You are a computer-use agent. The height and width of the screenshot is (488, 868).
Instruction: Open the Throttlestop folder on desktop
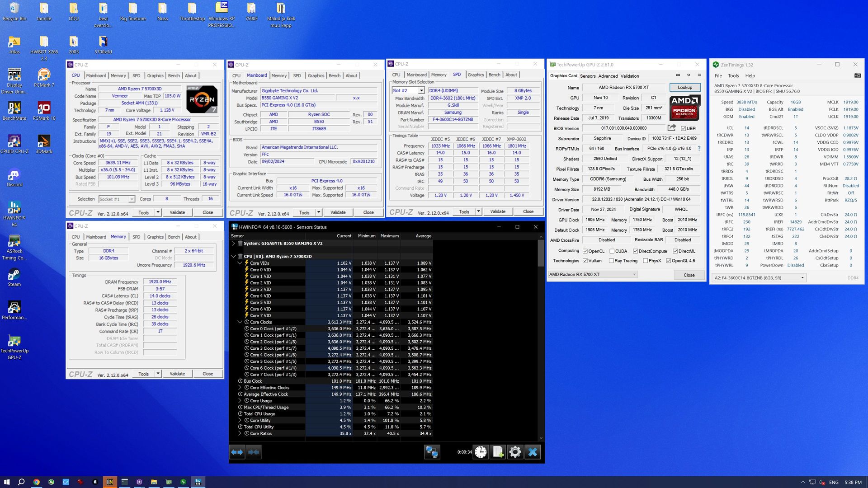click(192, 12)
